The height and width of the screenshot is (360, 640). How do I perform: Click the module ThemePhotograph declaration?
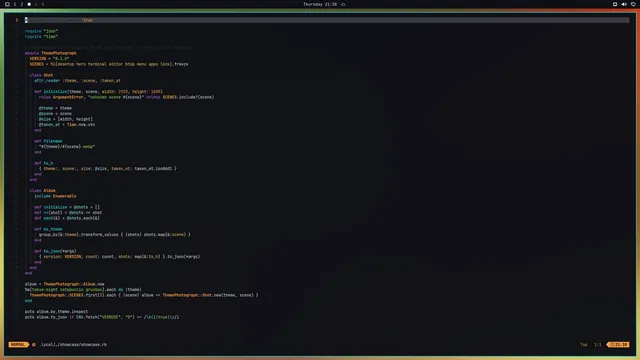pos(51,53)
